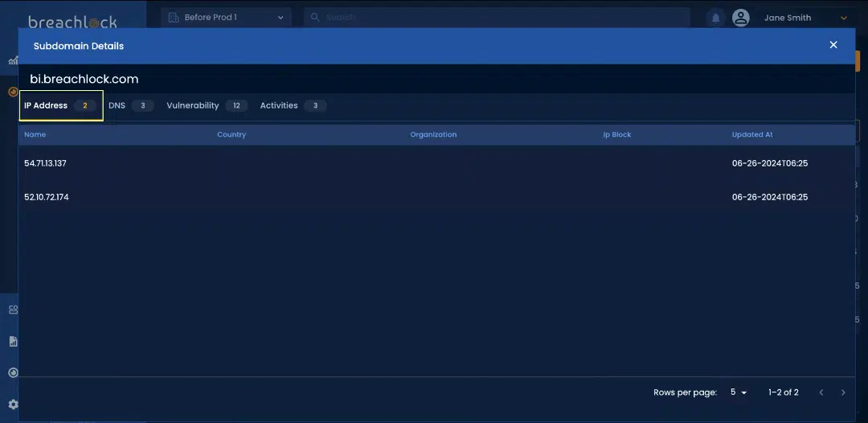
Task: Click the breachlock logo
Action: click(72, 21)
